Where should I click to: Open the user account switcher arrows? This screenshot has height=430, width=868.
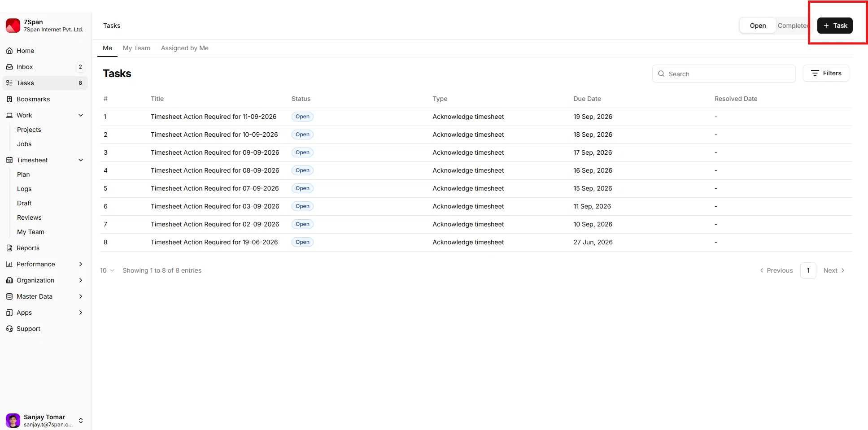(81, 421)
